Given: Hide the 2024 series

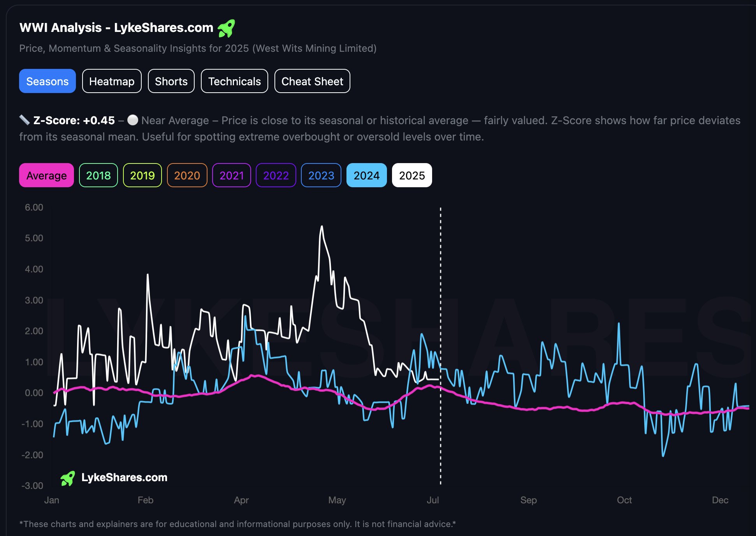Looking at the screenshot, I should click(367, 175).
